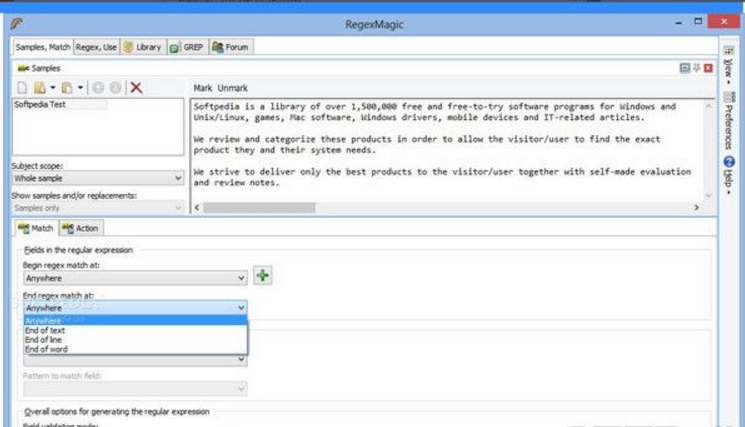Open the Library tab
The width and height of the screenshot is (745, 427).
click(x=143, y=47)
